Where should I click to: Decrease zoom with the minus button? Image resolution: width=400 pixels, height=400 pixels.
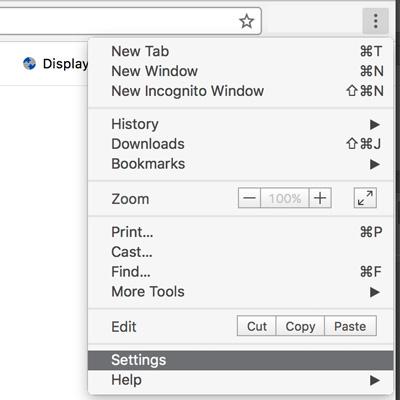tap(249, 198)
